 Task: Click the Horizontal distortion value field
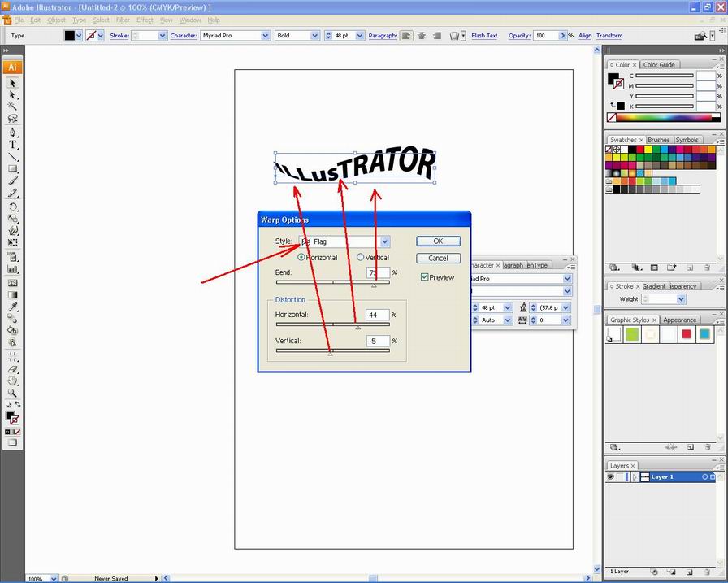(378, 315)
